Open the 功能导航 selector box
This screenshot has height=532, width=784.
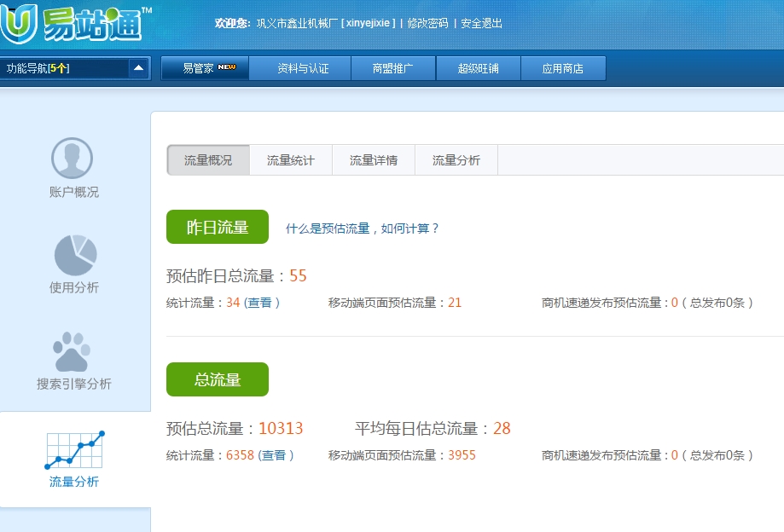pyautogui.click(x=65, y=68)
